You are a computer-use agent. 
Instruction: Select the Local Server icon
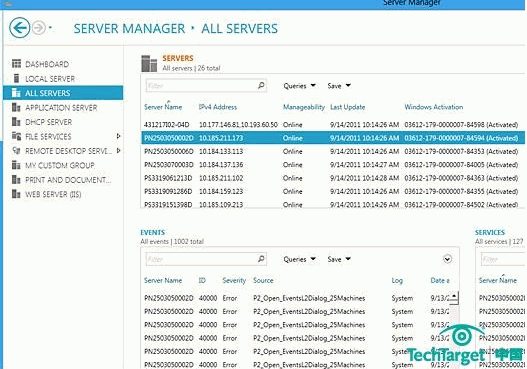(x=16, y=78)
